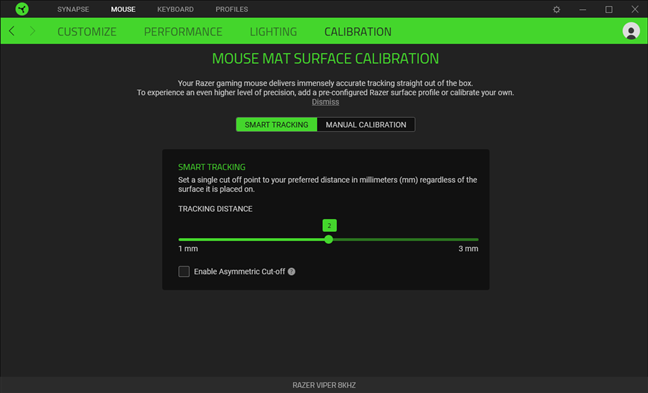Enable Asymmetric Cut-off checkbox
Screen dimensions: 648x393
(184, 272)
